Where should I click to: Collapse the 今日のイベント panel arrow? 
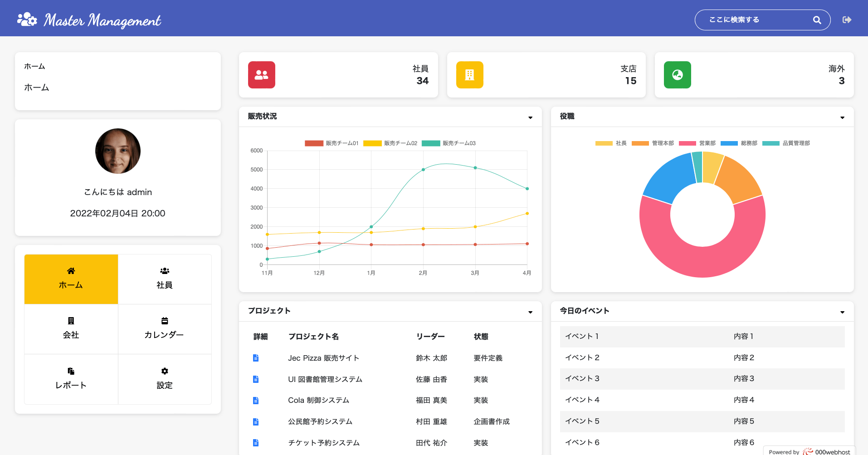pos(842,312)
